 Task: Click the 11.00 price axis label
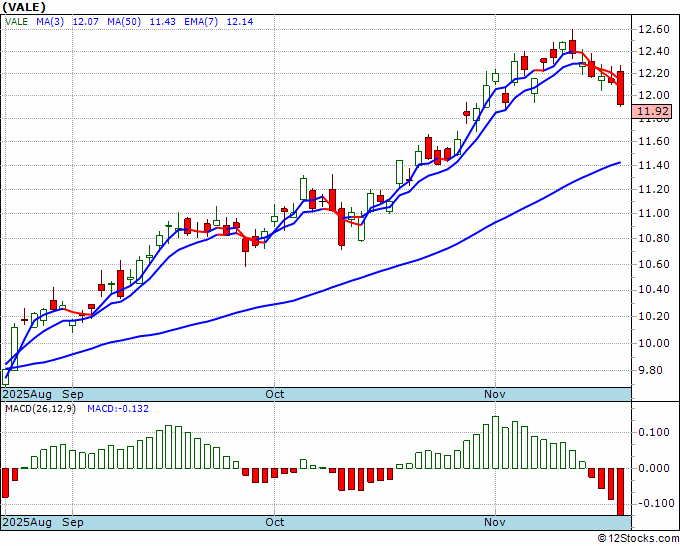click(654, 213)
